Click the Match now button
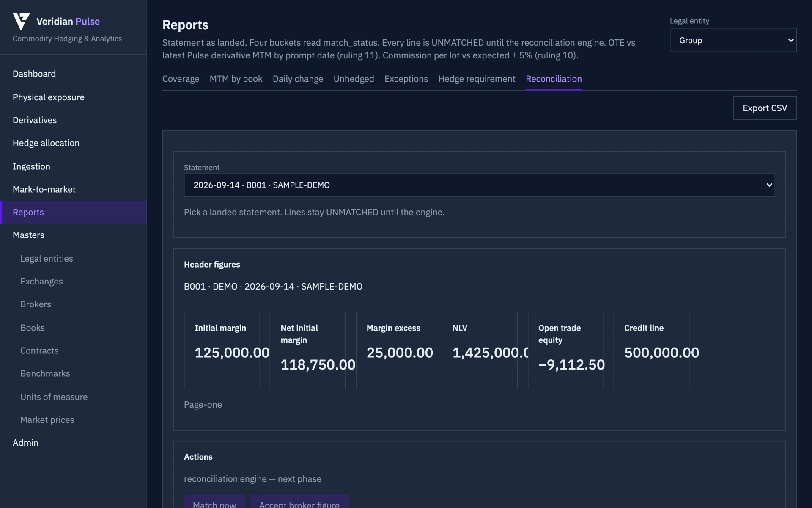Image resolution: width=812 pixels, height=508 pixels. point(214,502)
